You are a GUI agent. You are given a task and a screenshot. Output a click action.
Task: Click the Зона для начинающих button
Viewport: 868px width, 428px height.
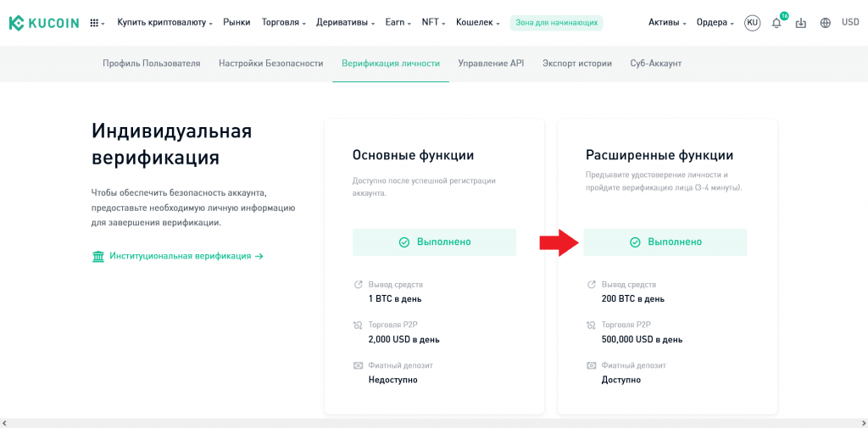[x=556, y=23]
